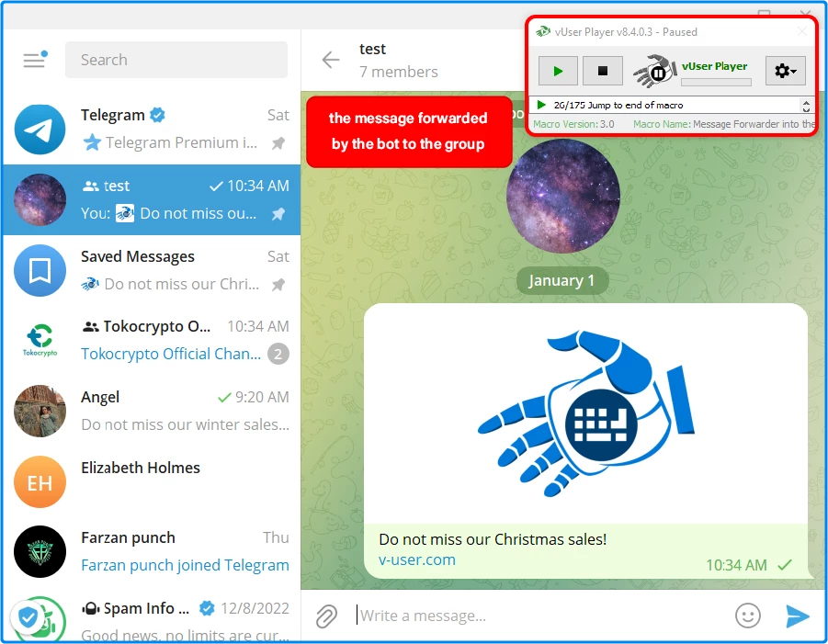Open chat with Angel

click(x=152, y=411)
